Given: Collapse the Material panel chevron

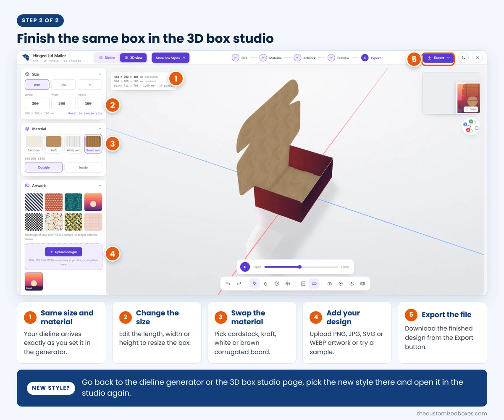Looking at the screenshot, I should click(100, 129).
